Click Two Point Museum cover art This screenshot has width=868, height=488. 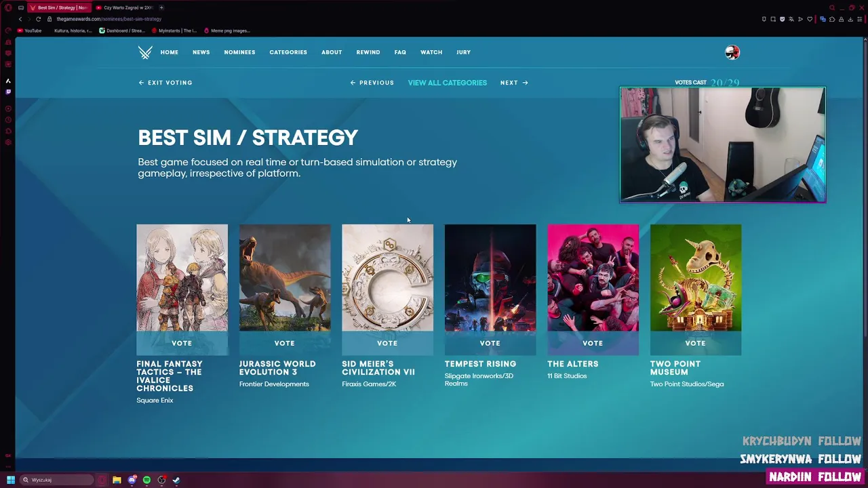696,278
